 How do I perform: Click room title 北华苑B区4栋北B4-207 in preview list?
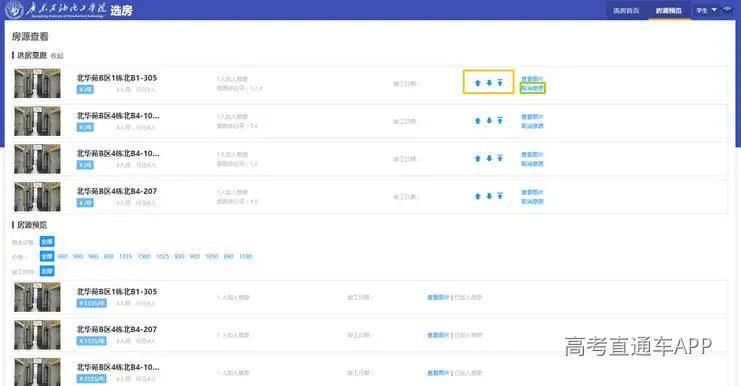pyautogui.click(x=117, y=329)
